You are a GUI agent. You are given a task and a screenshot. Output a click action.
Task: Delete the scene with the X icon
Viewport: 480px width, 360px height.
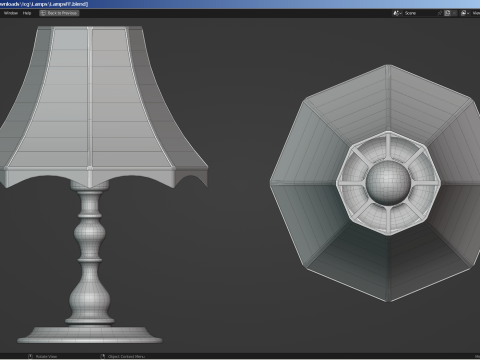click(x=454, y=13)
